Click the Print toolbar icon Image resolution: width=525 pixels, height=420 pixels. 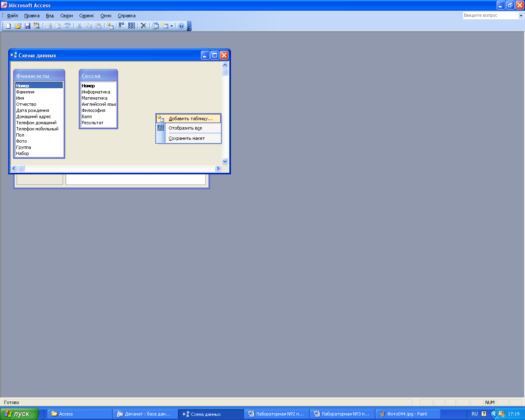[x=48, y=26]
